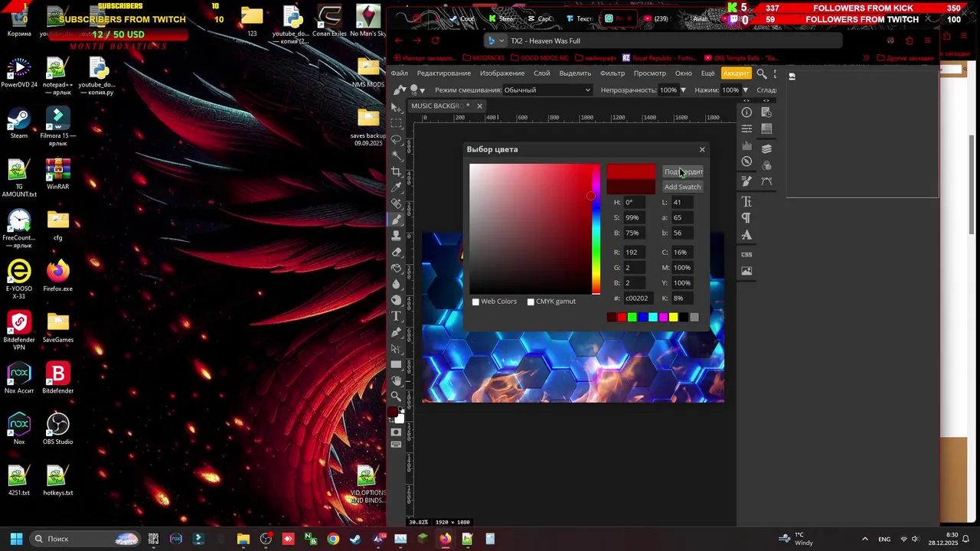Confirm color with Подтвердить button
Screen dimensions: 980x551
(x=682, y=171)
